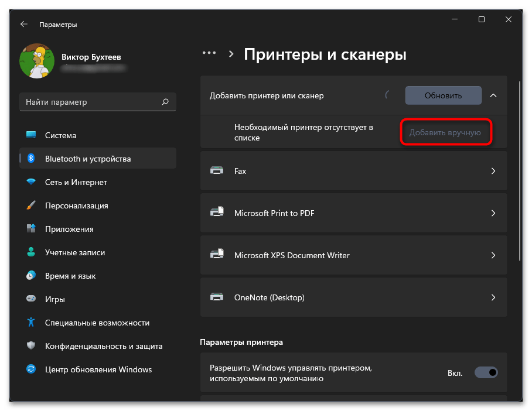
Task: Click Добавить вручную link
Action: point(445,132)
